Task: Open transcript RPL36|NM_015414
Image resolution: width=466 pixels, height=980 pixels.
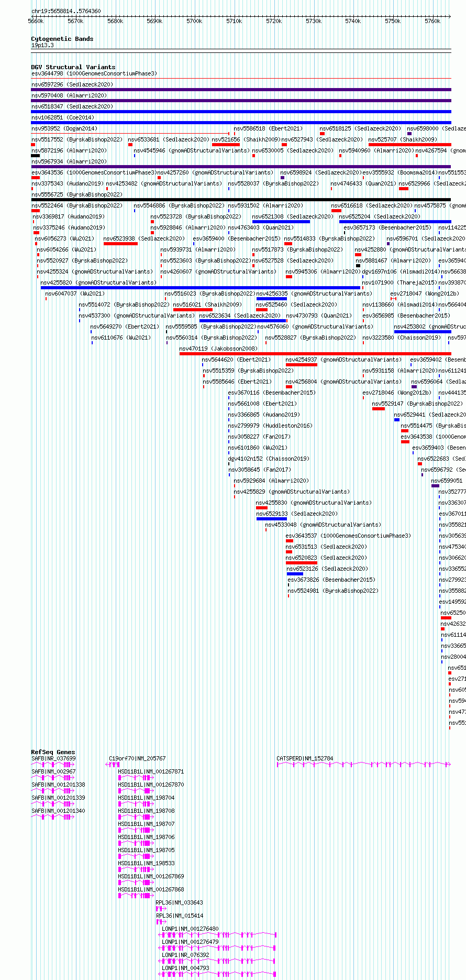Action: 179,916
